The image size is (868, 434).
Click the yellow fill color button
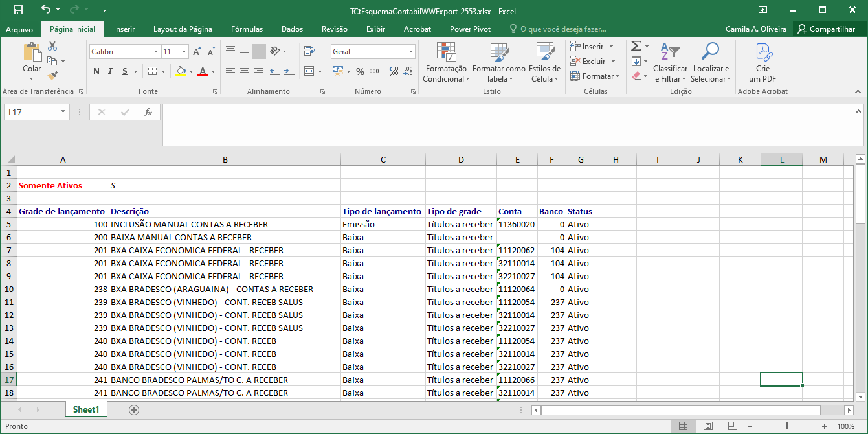click(181, 71)
